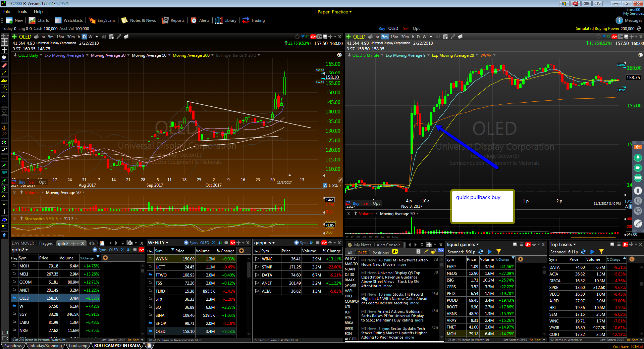Select the hand pan tool in drawing sidebar

click(x=4, y=57)
